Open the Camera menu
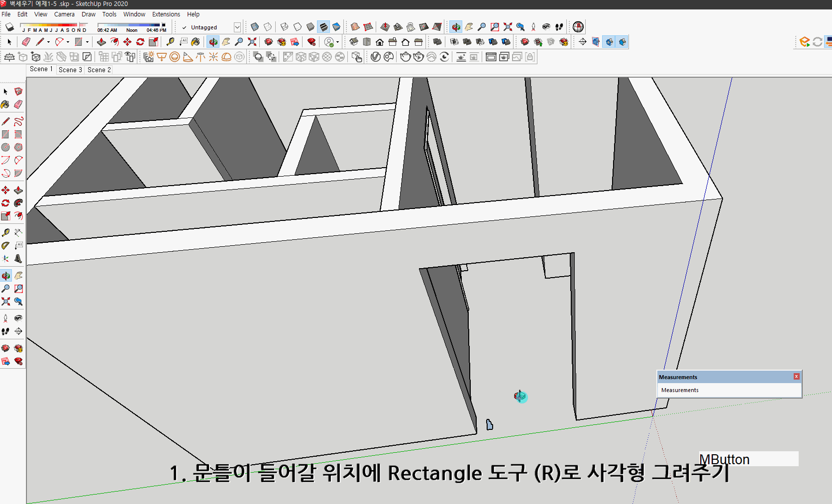The image size is (832, 504). 64,14
